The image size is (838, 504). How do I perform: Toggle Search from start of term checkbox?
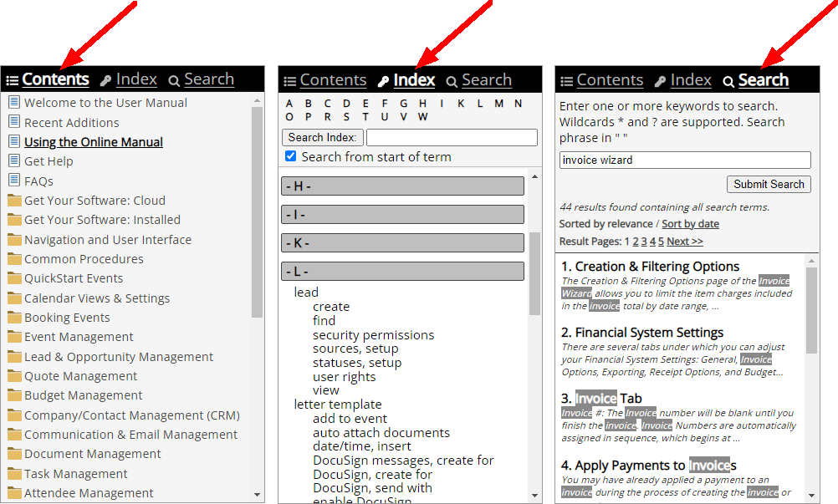291,156
